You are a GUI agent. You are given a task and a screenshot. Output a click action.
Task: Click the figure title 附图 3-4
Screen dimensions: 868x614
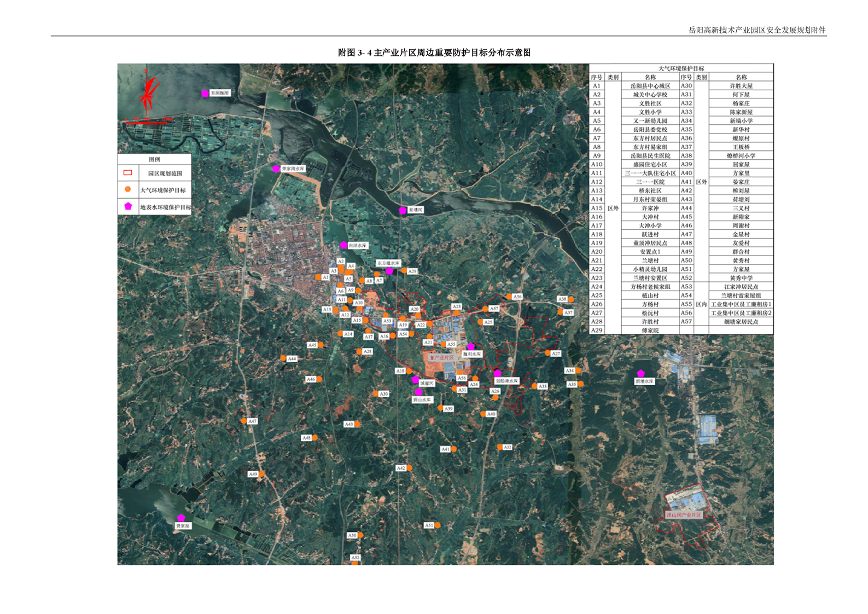pyautogui.click(x=434, y=53)
